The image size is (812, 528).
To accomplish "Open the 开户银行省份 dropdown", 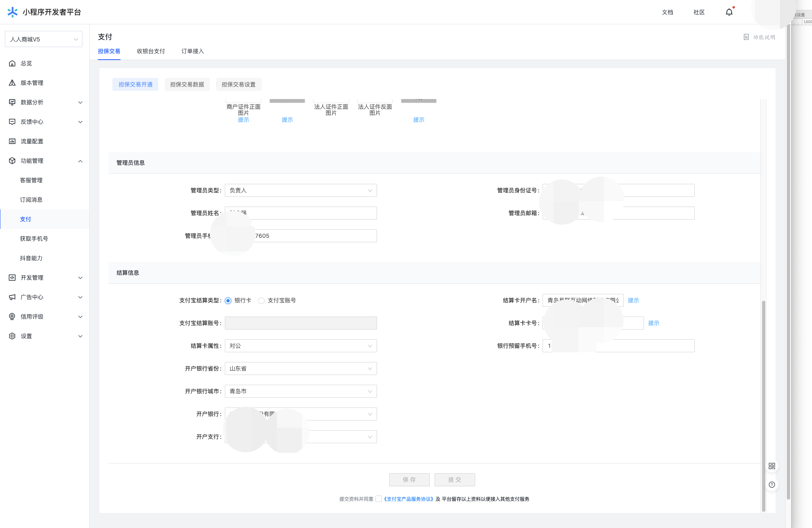I will pyautogui.click(x=300, y=369).
